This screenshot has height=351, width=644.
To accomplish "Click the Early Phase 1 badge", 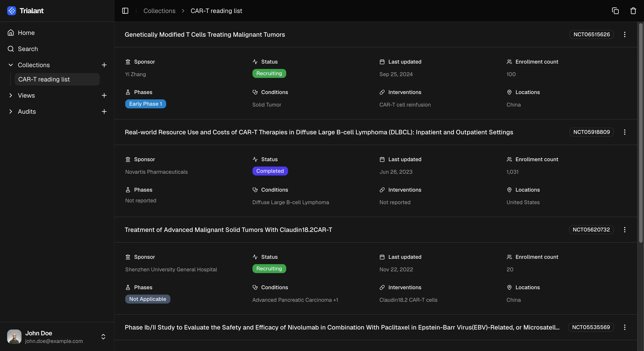I will 146,104.
